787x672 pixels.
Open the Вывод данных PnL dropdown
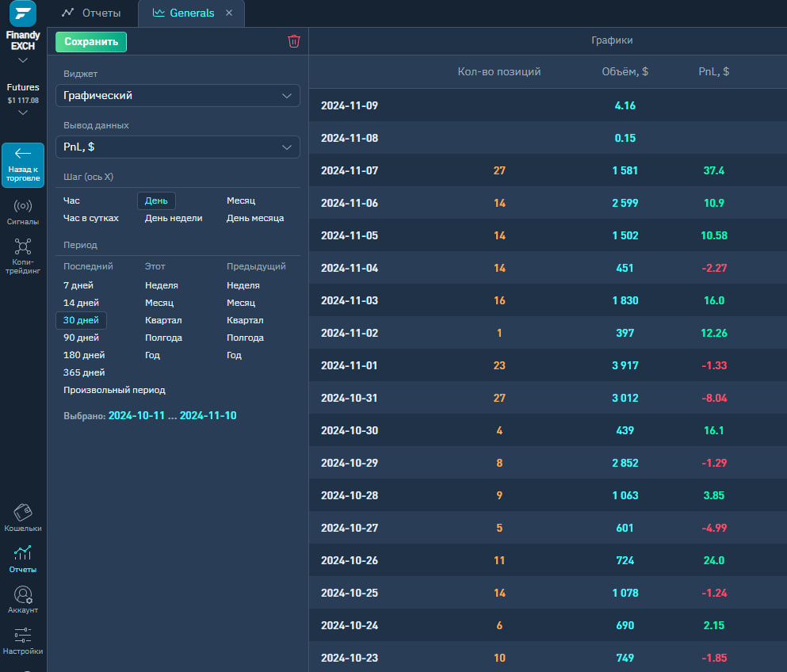tap(178, 147)
